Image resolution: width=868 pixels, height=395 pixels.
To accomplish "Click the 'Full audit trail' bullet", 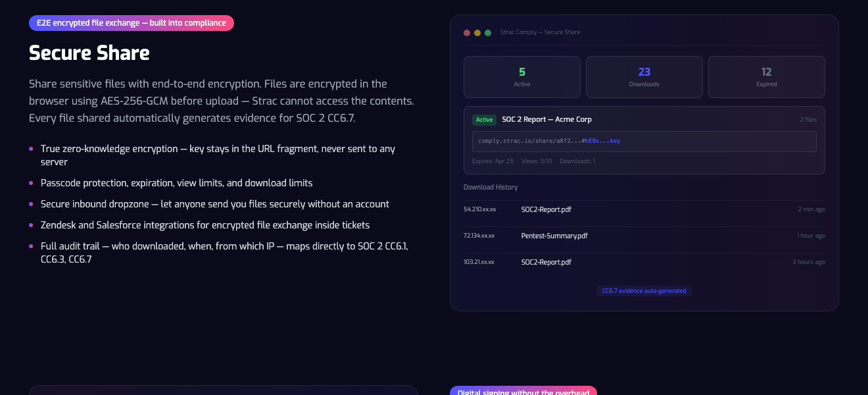I will point(224,253).
